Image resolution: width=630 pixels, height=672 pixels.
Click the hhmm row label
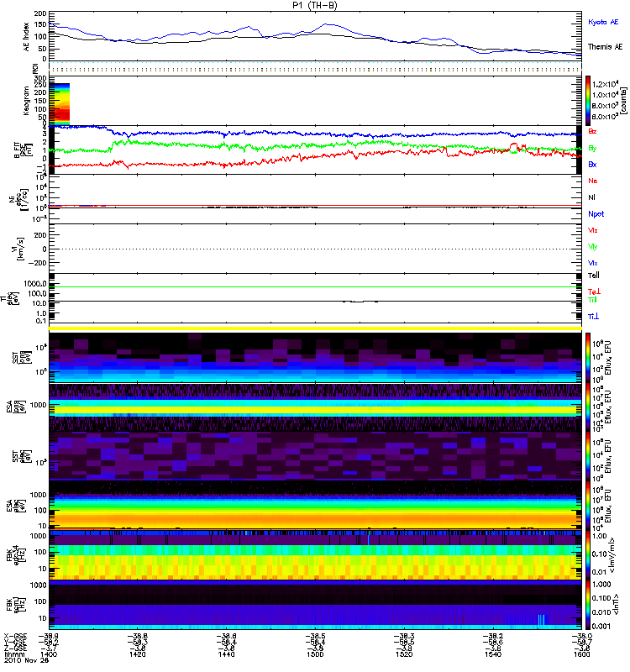point(13,654)
